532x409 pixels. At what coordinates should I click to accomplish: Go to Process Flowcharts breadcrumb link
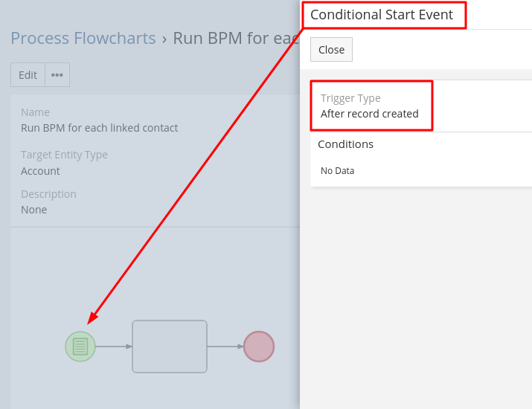(83, 39)
